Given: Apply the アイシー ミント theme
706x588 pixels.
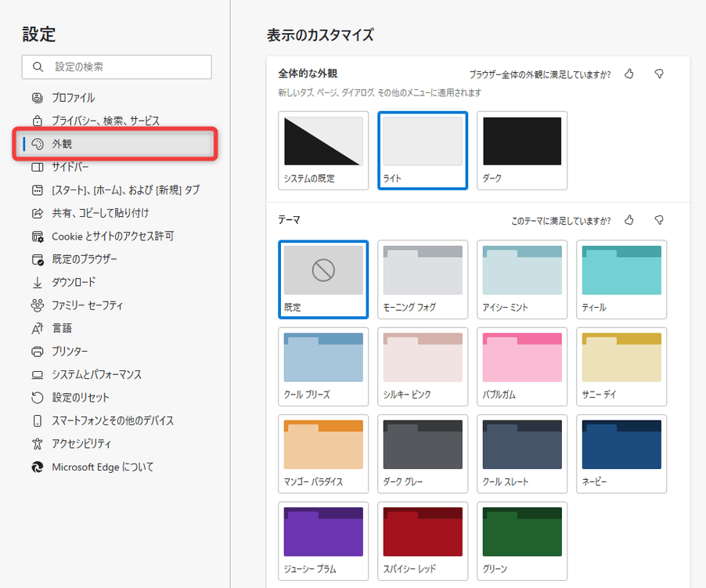Looking at the screenshot, I should pyautogui.click(x=522, y=280).
